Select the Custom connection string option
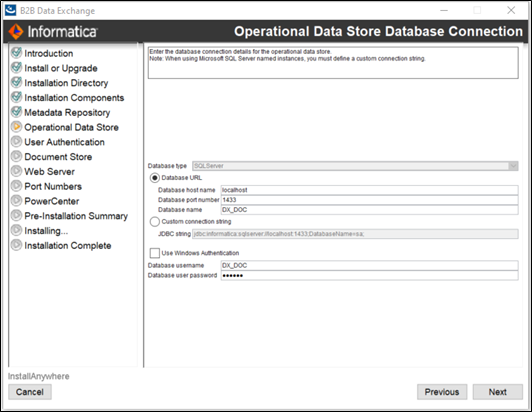Viewport: 532px width, 412px height. 155,222
